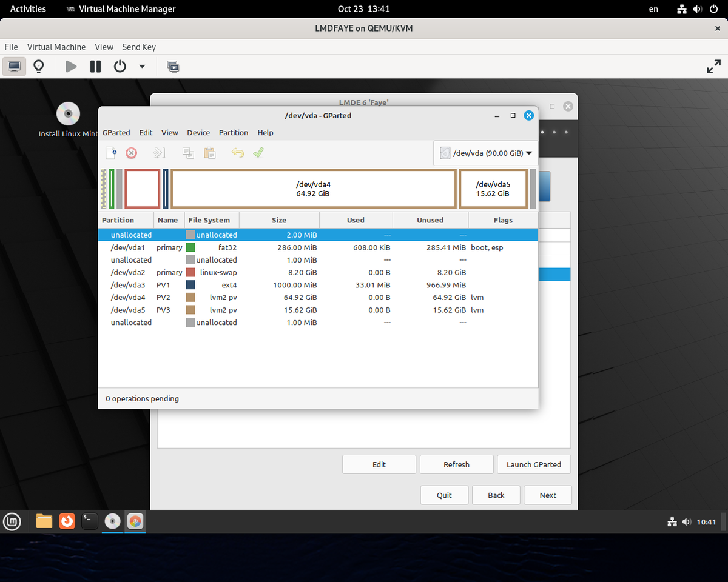Click the /dev/vda5 partition graphic block
The height and width of the screenshot is (582, 728).
pos(493,188)
